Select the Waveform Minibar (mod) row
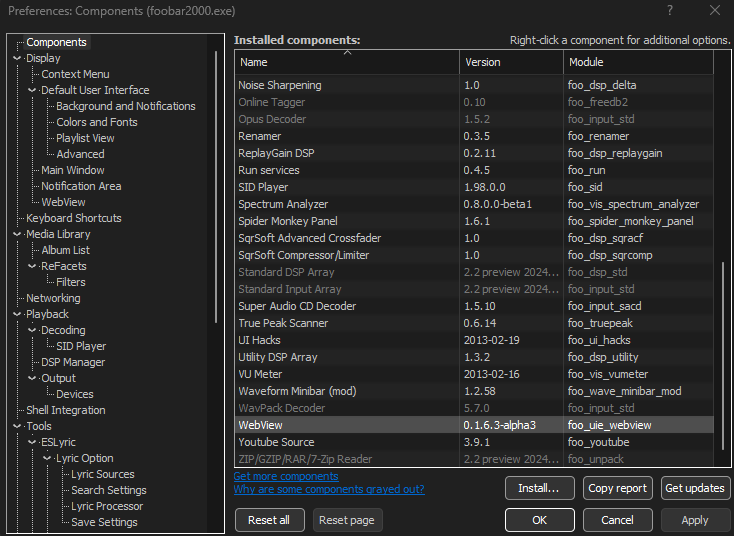Viewport: 734px width, 536px height. click(474, 391)
